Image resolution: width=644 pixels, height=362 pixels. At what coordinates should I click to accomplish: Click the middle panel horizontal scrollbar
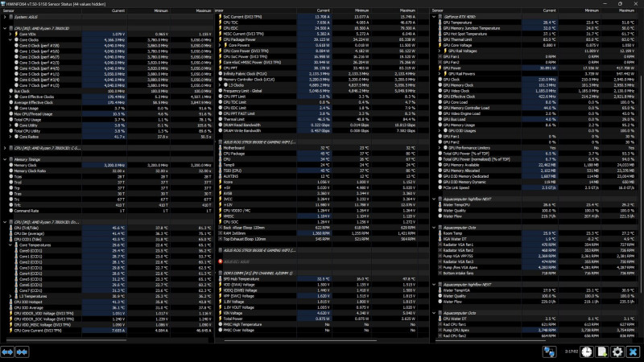(299, 340)
